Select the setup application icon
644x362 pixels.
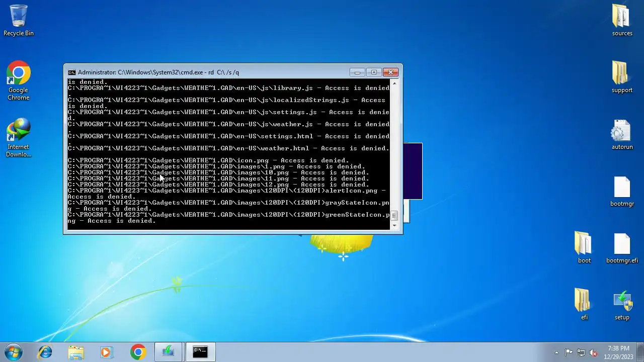coord(622,305)
